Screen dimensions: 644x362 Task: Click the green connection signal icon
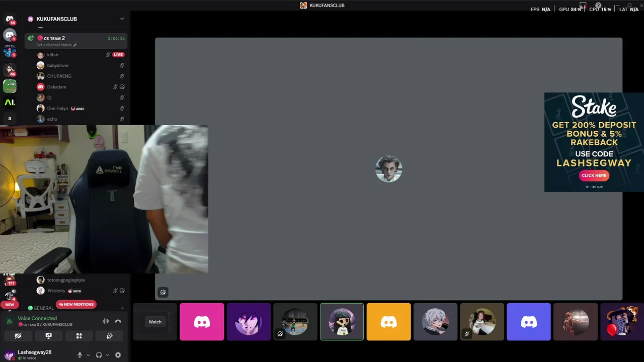(x=9, y=321)
